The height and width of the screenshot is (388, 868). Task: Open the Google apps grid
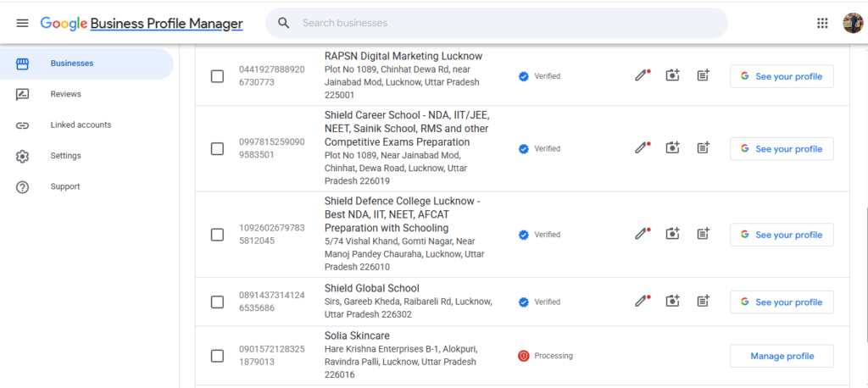click(822, 23)
